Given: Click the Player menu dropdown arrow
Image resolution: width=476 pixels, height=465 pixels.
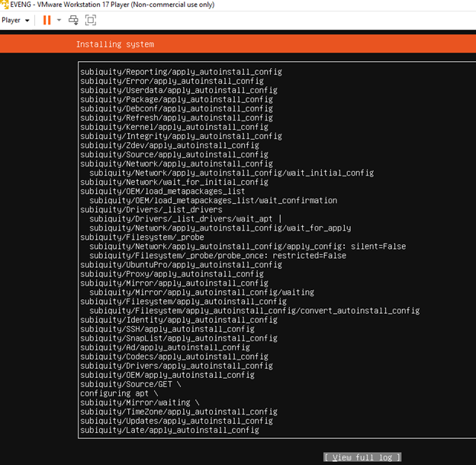Looking at the screenshot, I should tap(27, 21).
